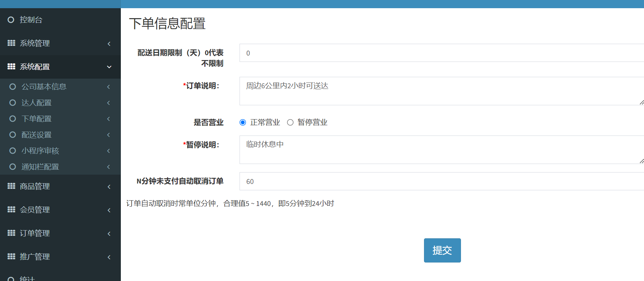Open the 达人配置 menu item
Screen dimensions: 644x281
[37, 103]
